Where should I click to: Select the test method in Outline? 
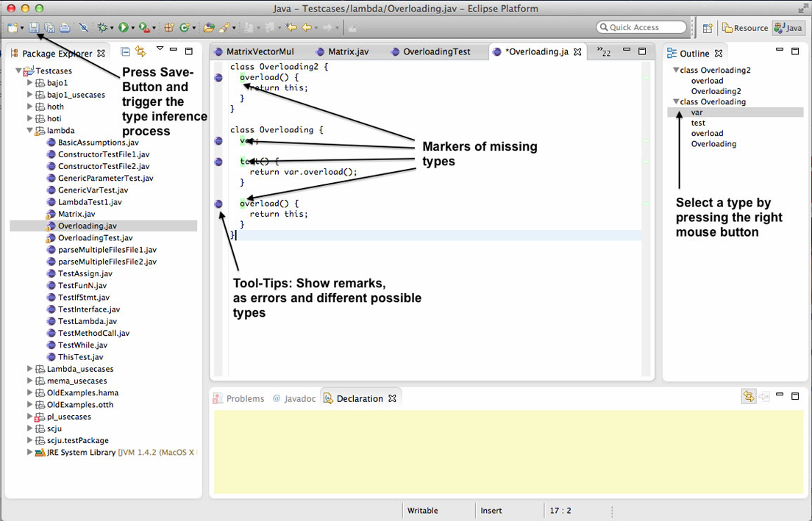pos(698,123)
